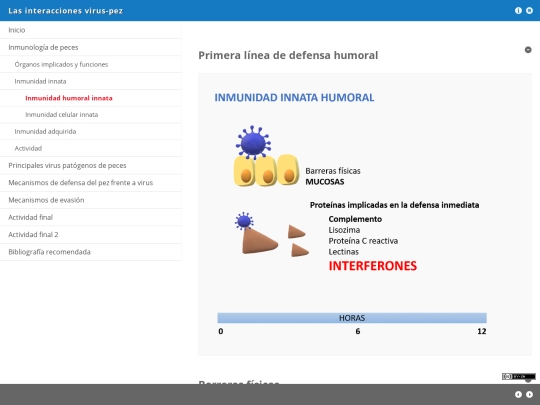Screen dimensions: 540x405
Task: Open Mecanismos de evasión
Action: pos(91,200)
